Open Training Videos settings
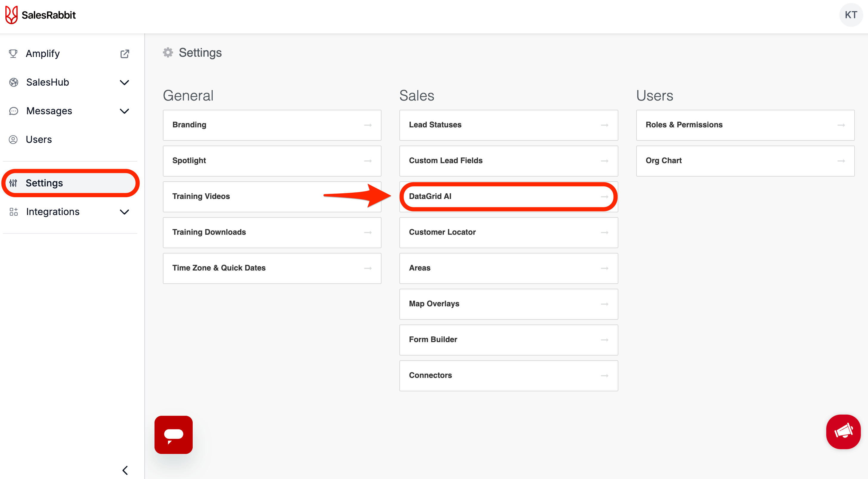 pos(272,197)
